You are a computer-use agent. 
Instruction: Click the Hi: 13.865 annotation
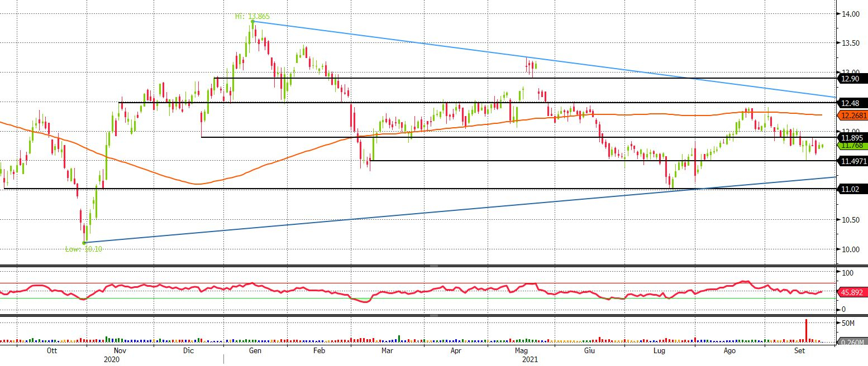(x=252, y=17)
